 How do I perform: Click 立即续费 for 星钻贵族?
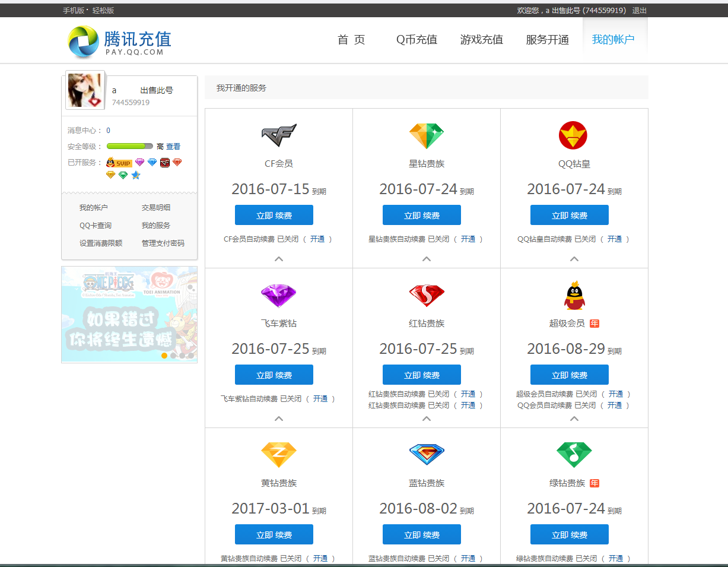pos(422,215)
